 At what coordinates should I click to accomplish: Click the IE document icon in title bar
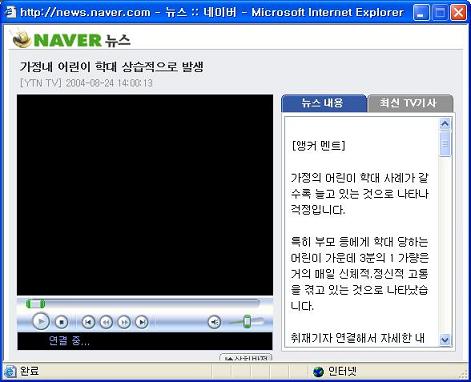[10, 12]
